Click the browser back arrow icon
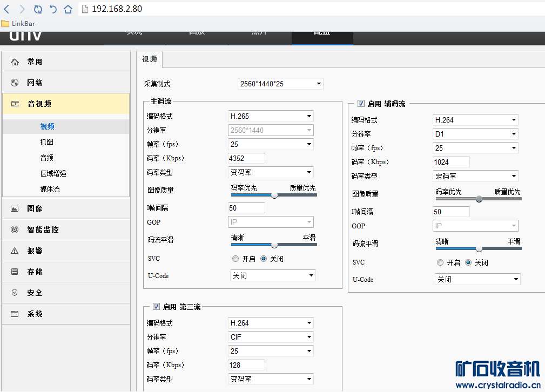The height and width of the screenshot is (392, 545). point(6,9)
